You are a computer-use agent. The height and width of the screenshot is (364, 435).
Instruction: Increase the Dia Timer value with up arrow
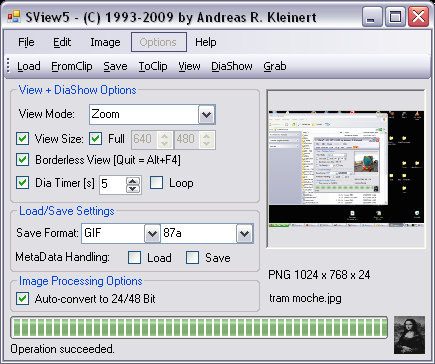click(x=133, y=181)
